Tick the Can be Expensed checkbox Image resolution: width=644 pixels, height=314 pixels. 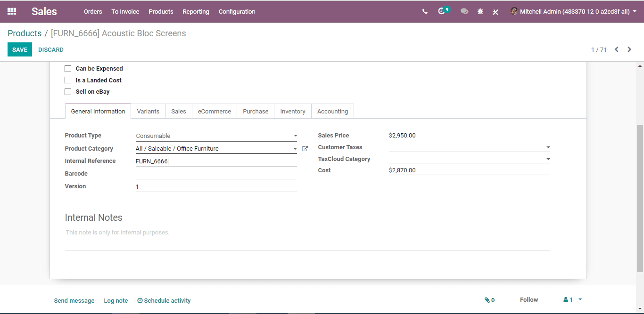[68, 69]
